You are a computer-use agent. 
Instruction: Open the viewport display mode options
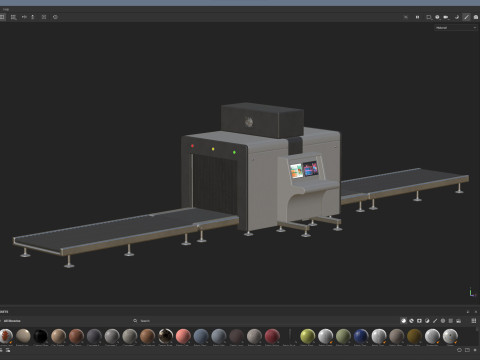pos(429,17)
